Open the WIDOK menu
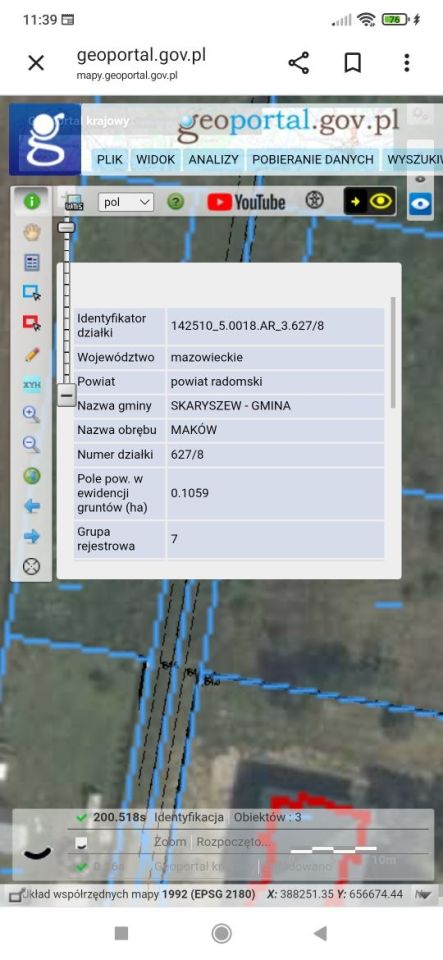443x960 pixels. 155,160
